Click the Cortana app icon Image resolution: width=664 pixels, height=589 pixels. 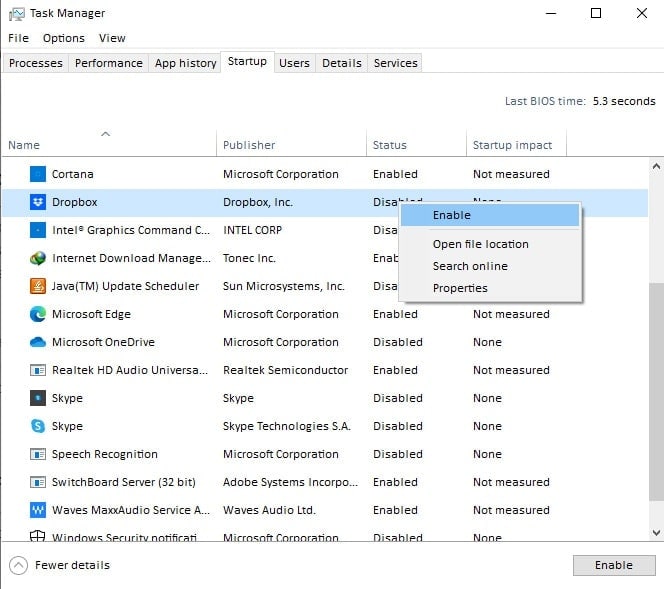pos(38,174)
